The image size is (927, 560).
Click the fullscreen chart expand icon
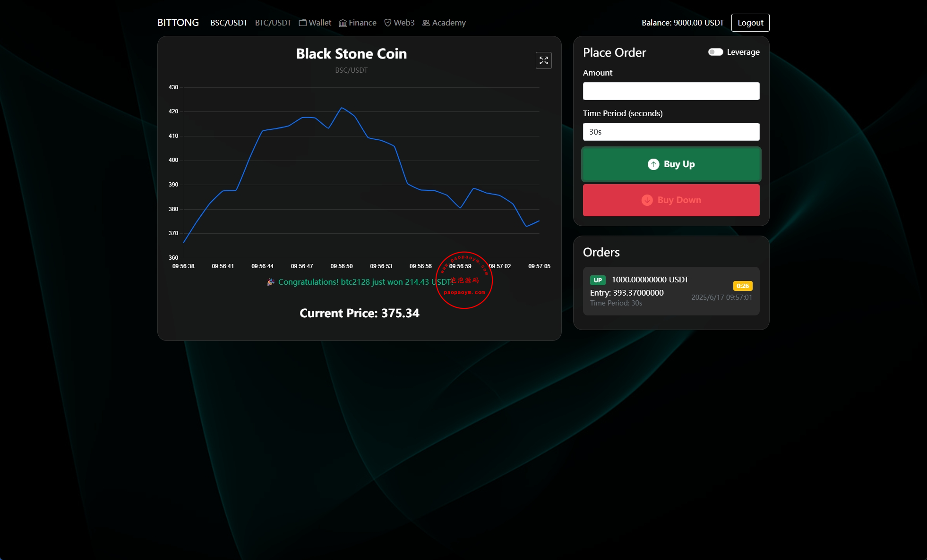tap(543, 60)
